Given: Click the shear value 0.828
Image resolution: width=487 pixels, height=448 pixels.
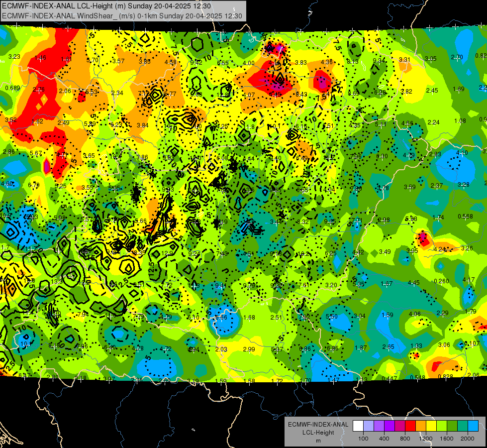Looking at the screenshot, I should [x=445, y=376].
